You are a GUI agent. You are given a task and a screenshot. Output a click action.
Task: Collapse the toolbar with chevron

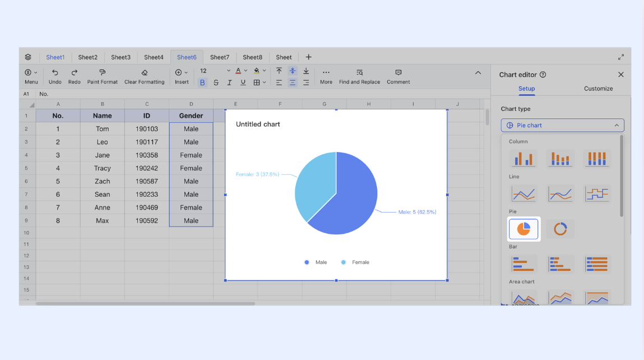(478, 73)
